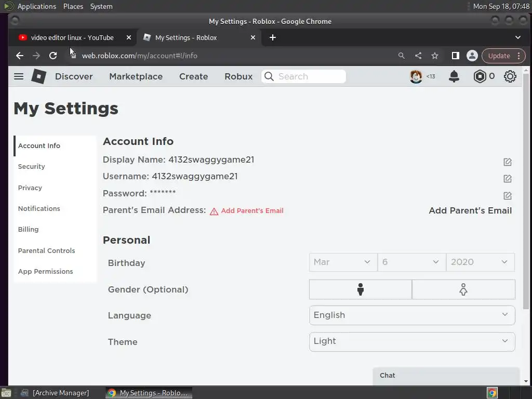Open the settings gear menu

(510, 76)
